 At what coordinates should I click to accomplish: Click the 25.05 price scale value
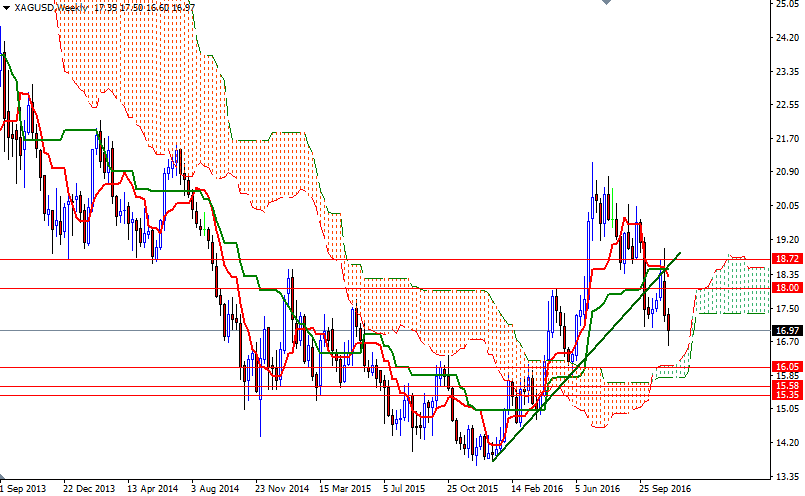point(788,4)
